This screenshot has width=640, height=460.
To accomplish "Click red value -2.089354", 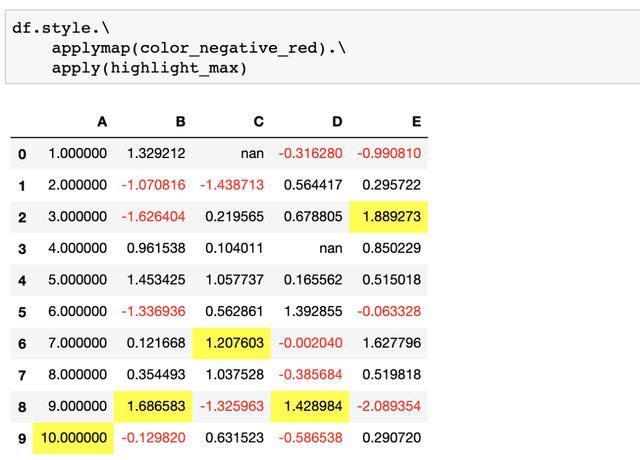I will coord(389,406).
